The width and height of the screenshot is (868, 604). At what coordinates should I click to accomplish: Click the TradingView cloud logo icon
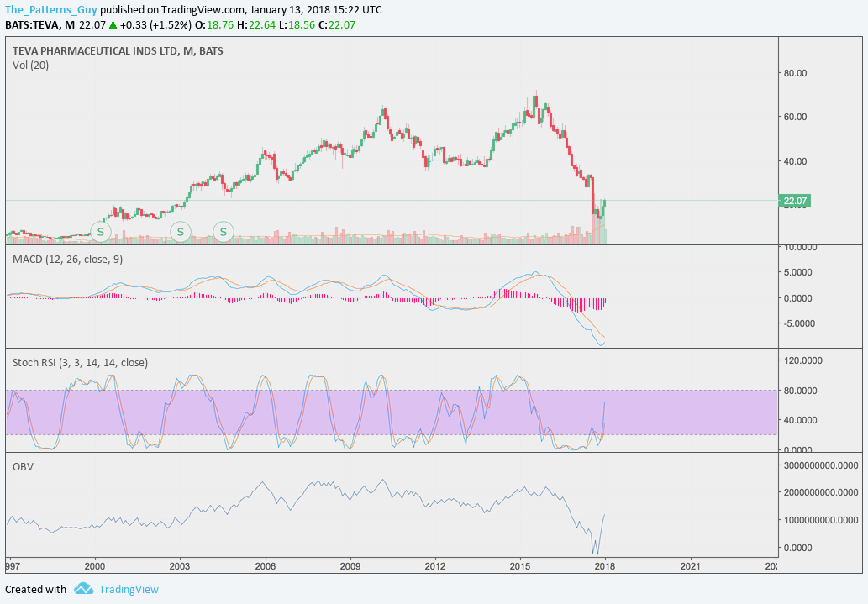(x=83, y=589)
